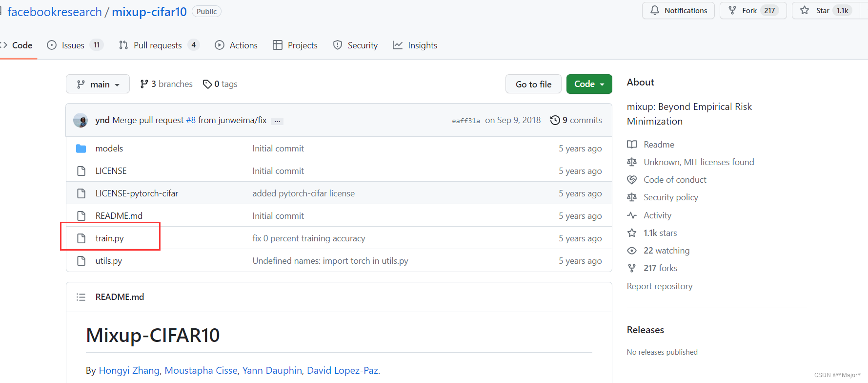This screenshot has height=383, width=868.
Task: Click the README.md heading in readme panel
Action: pyautogui.click(x=120, y=297)
